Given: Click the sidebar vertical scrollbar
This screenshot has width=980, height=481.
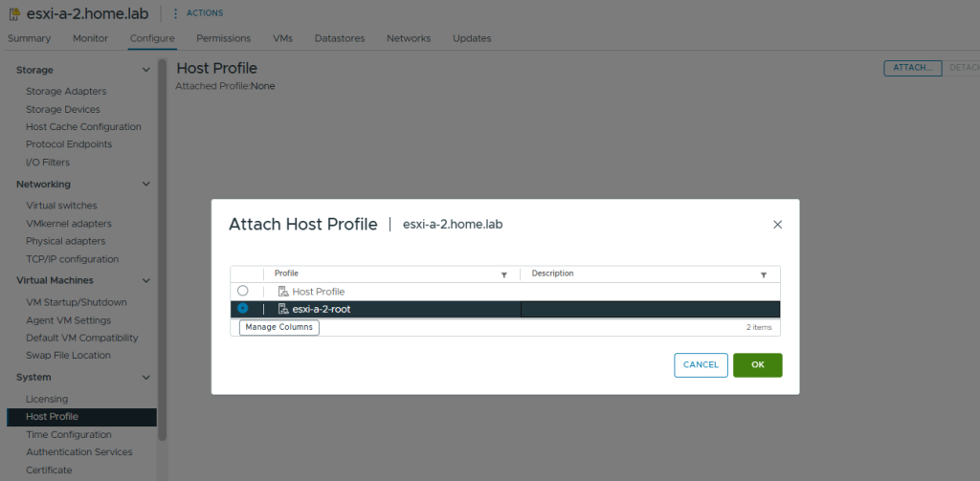Looking at the screenshot, I should (x=163, y=250).
